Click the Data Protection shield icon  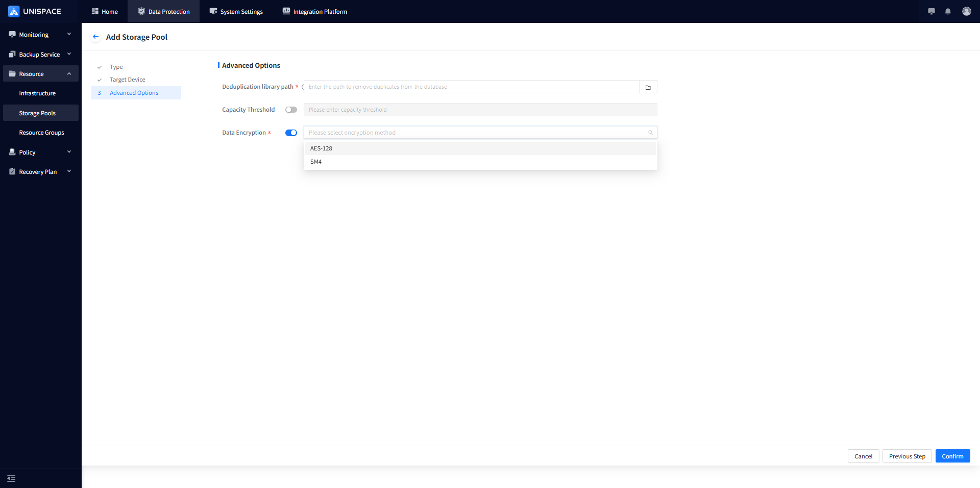click(x=141, y=11)
